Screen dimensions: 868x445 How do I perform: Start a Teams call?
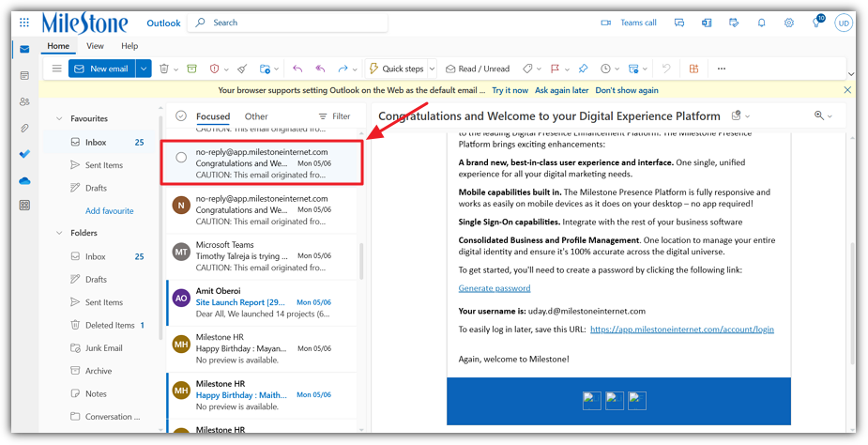point(629,23)
